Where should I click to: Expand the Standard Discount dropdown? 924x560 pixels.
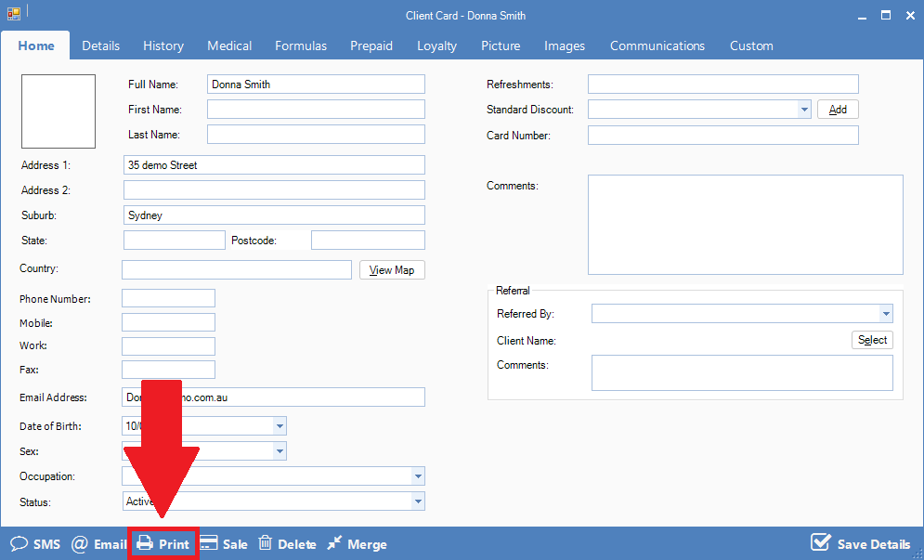coord(804,110)
